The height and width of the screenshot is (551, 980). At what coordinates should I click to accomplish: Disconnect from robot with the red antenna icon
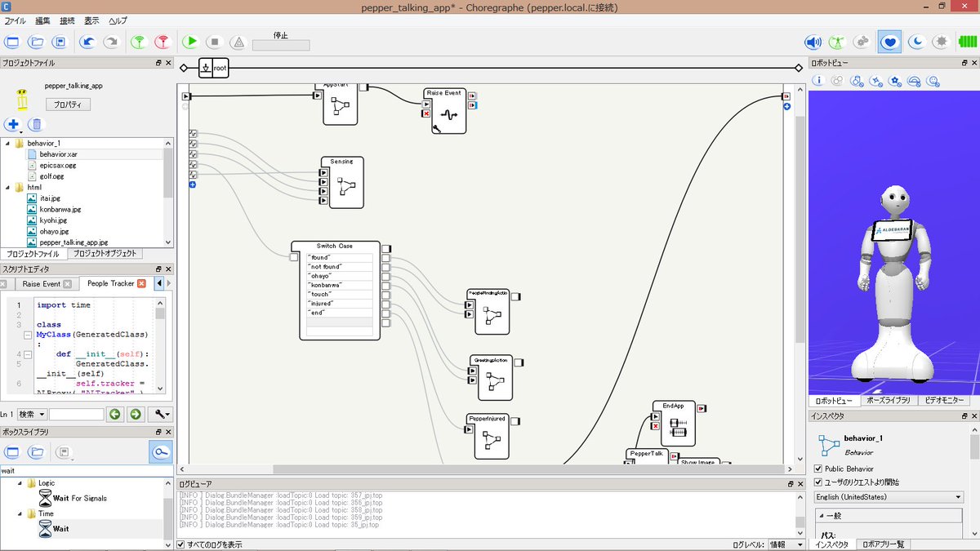(163, 42)
